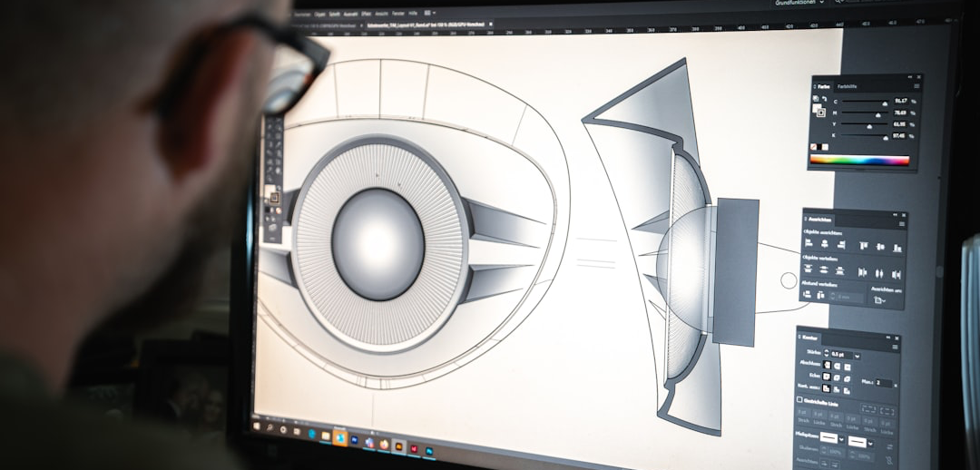Image resolution: width=980 pixels, height=470 pixels.
Task: Select round join for Kontur Ecke
Action: click(837, 377)
